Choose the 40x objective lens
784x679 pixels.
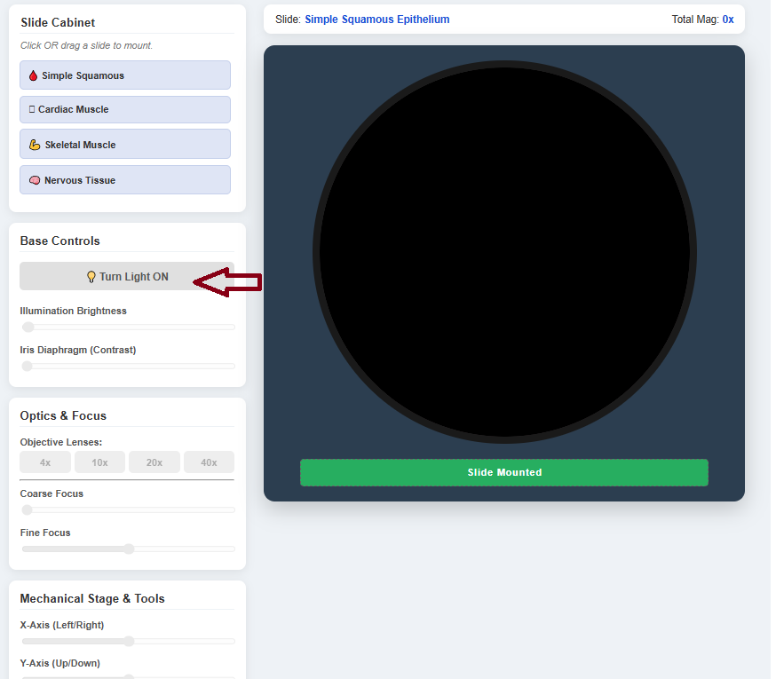point(209,462)
